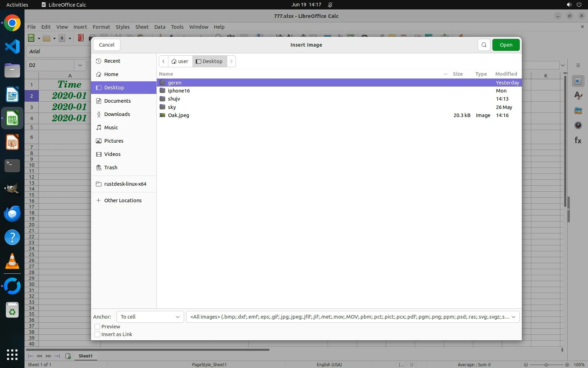Open the image file type filter dropdown
The image size is (588, 368).
352,317
